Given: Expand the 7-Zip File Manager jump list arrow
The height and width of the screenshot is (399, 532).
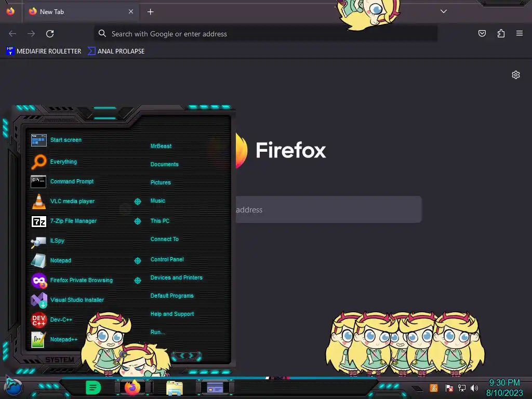Looking at the screenshot, I should tap(137, 221).
